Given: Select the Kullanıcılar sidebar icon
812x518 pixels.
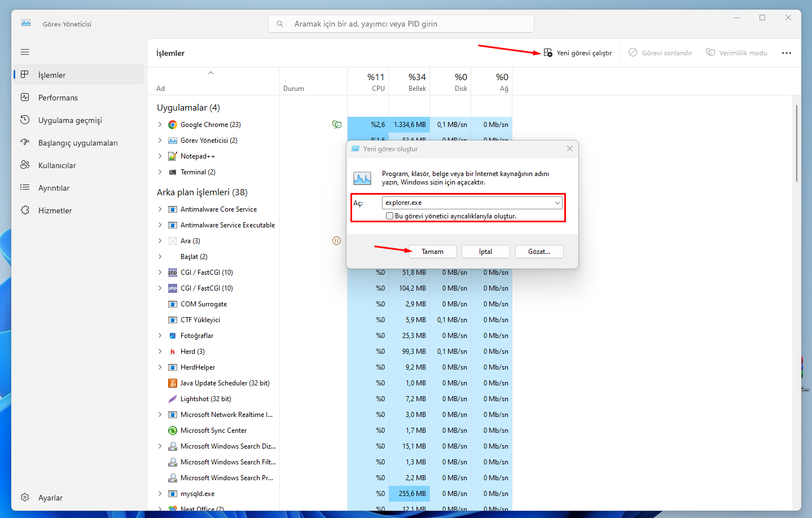Looking at the screenshot, I should [x=25, y=165].
